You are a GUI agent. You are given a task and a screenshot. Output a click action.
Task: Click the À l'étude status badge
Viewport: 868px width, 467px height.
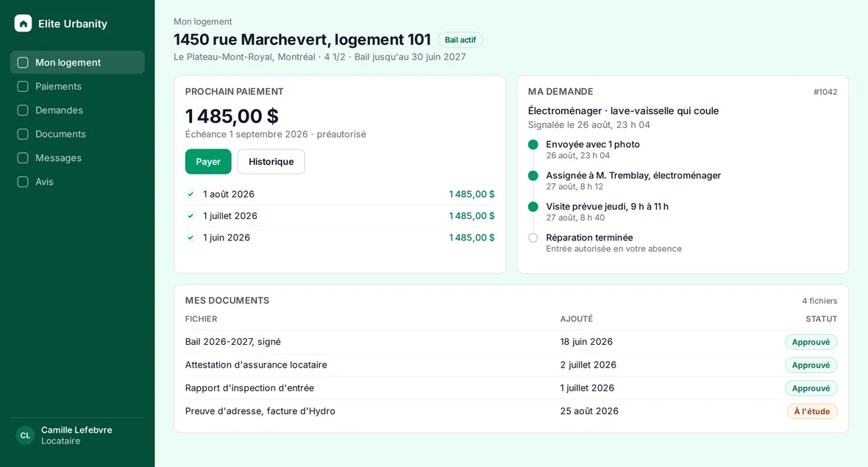(x=812, y=411)
